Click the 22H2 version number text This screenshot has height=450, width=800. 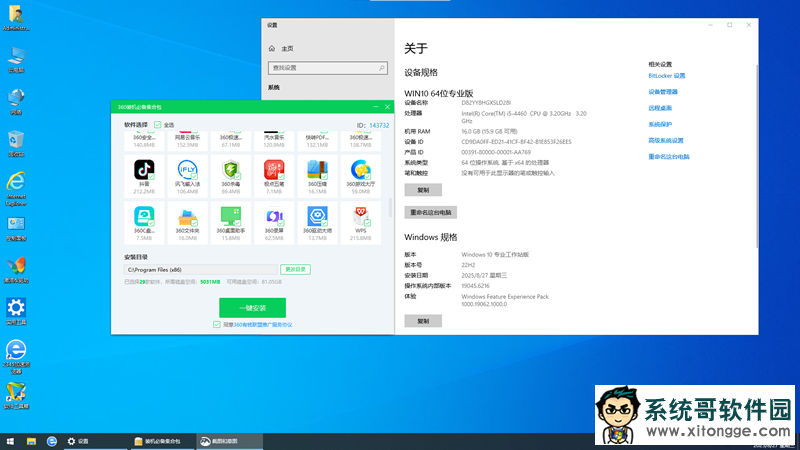pos(468,265)
